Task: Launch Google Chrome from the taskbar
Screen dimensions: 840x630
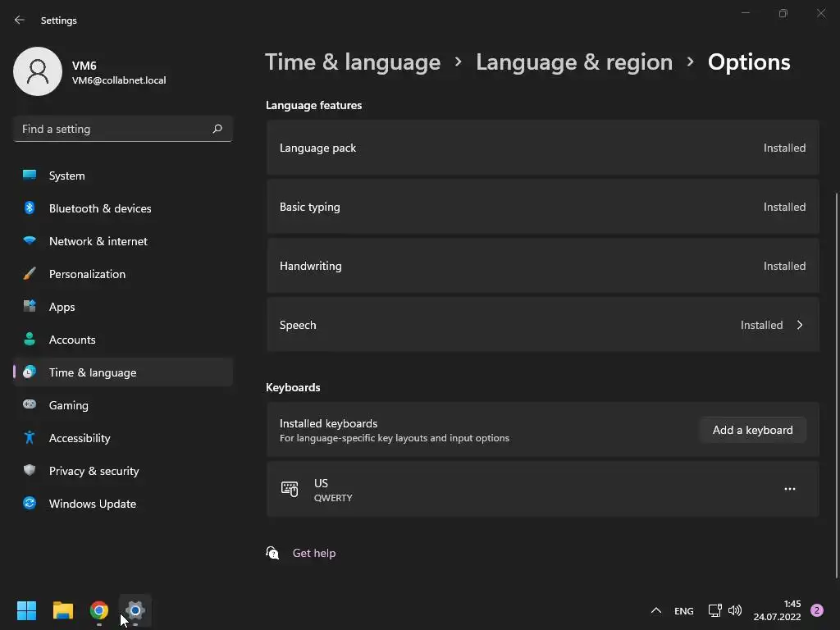Action: [99, 610]
